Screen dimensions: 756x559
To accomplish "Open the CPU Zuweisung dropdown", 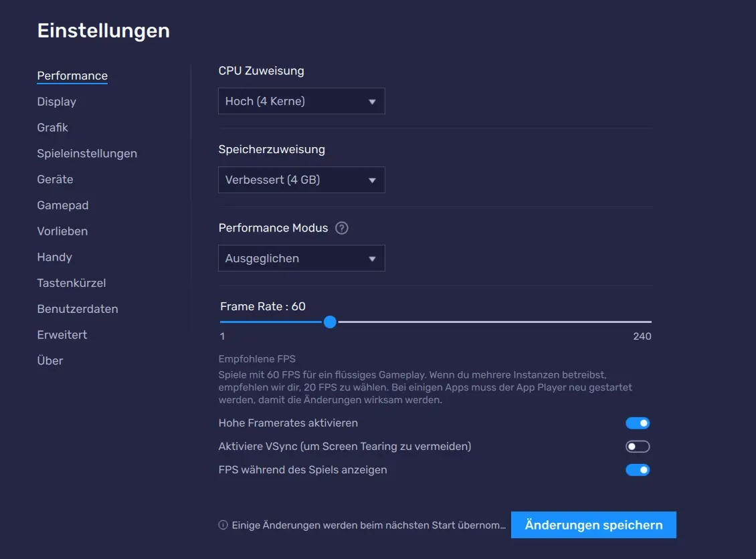I will 301,101.
